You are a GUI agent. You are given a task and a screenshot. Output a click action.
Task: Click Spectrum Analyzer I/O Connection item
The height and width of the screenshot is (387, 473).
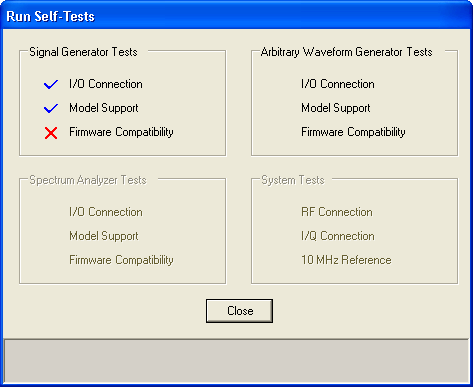pyautogui.click(x=106, y=212)
